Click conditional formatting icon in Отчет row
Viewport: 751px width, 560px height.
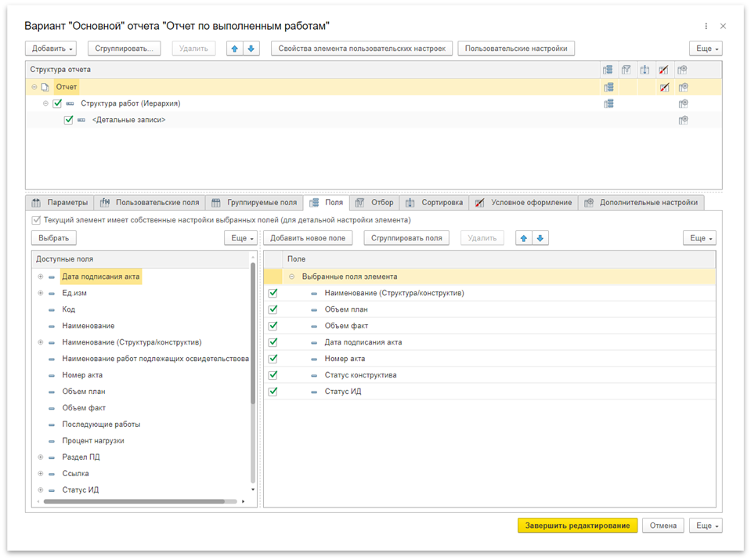click(x=664, y=87)
